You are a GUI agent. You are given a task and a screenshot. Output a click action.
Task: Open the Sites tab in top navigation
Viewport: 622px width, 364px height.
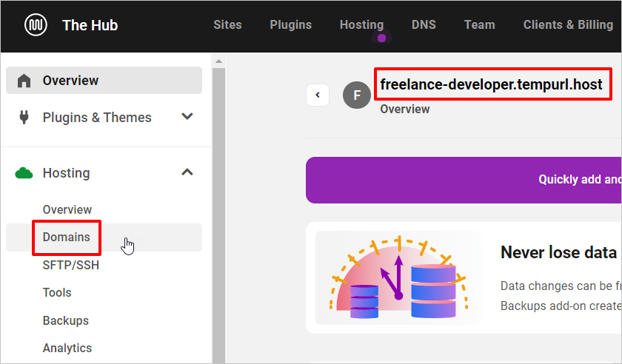(227, 24)
